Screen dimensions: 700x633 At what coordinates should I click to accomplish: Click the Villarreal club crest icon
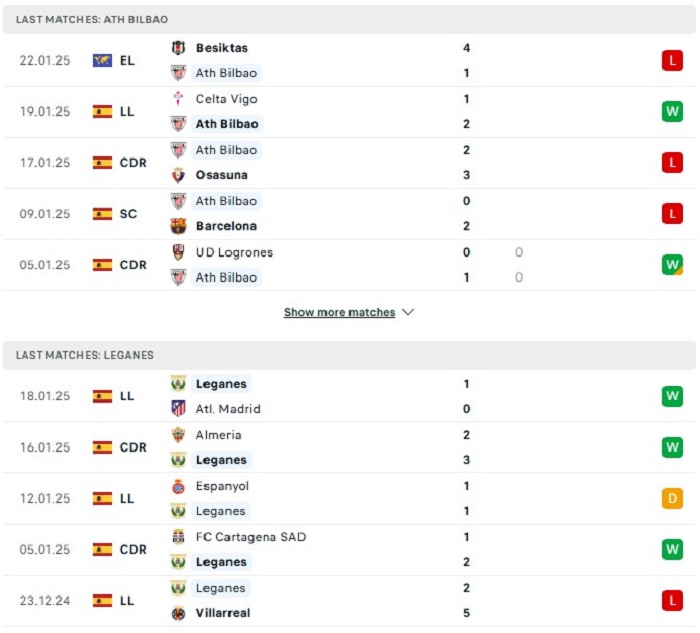pos(178,613)
